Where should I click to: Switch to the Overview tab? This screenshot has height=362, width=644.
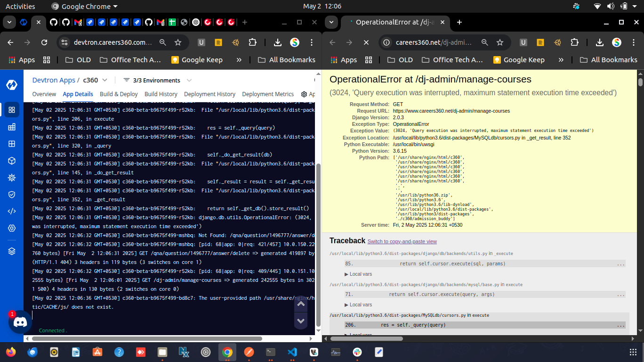44,94
